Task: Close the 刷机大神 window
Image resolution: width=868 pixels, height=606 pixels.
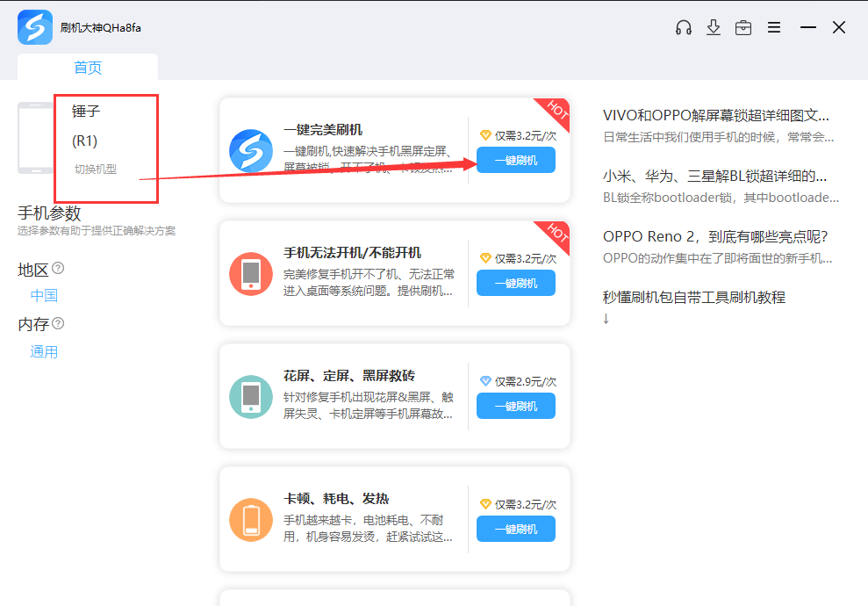Action: pyautogui.click(x=839, y=27)
